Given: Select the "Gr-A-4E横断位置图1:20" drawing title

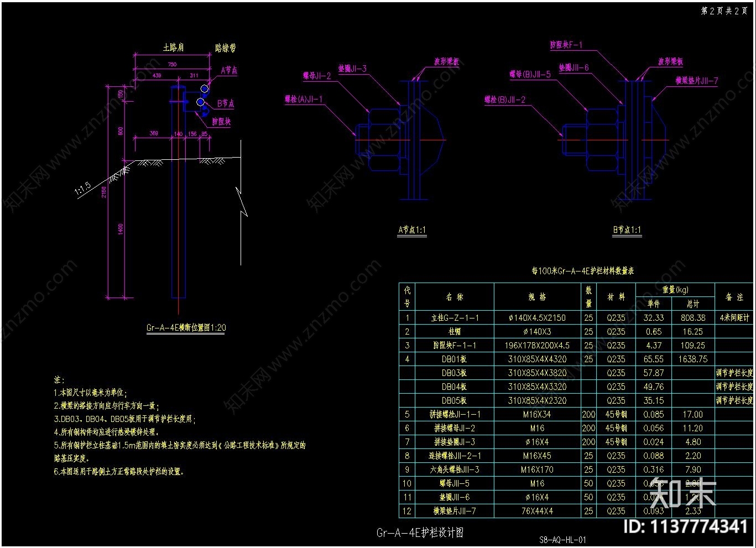Looking at the screenshot, I should click(x=186, y=327).
